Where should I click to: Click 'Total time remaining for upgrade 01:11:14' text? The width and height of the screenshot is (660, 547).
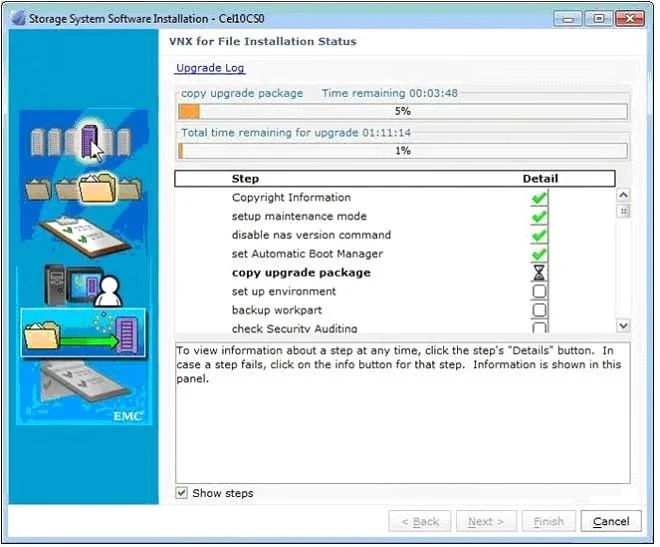point(296,133)
